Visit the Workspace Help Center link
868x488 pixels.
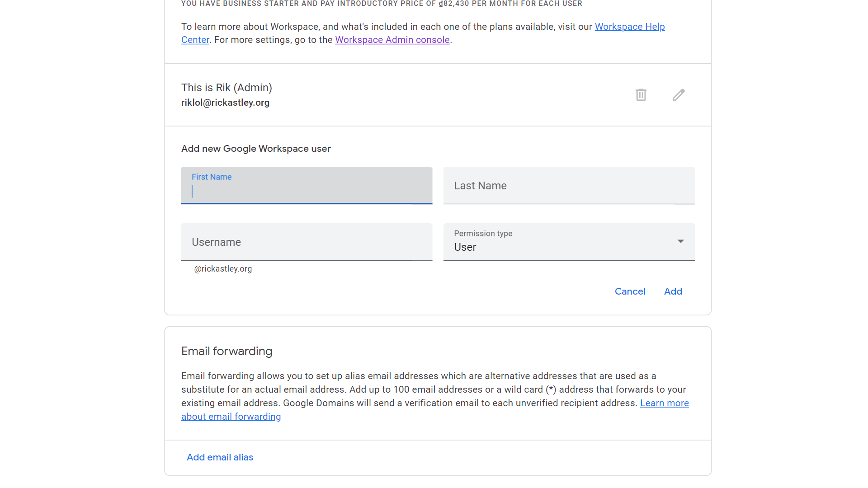629,27
